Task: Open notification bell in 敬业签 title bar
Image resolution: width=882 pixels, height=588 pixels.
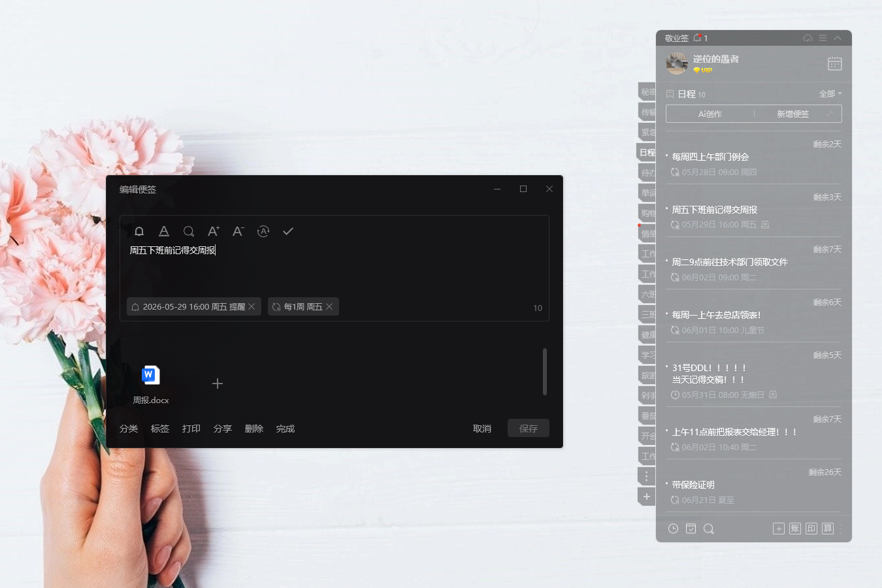Action: click(697, 38)
